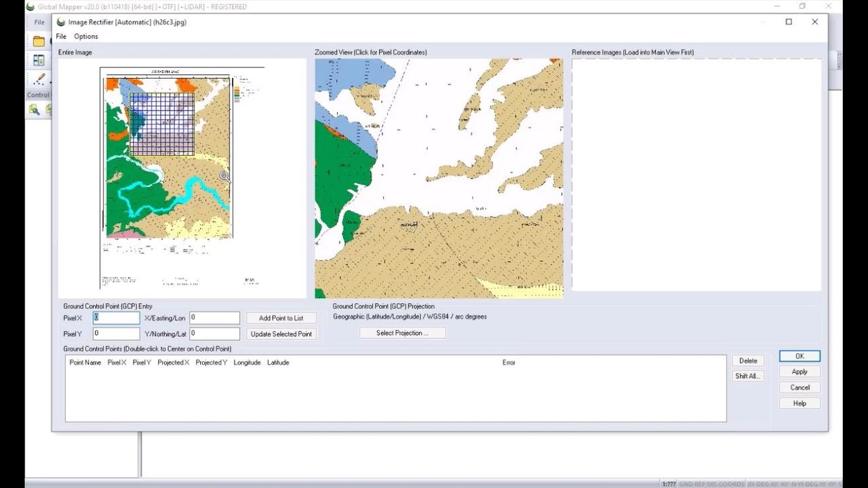Close the Image Rectifier window
Viewport: 868px width, 488px height.
(x=814, y=22)
